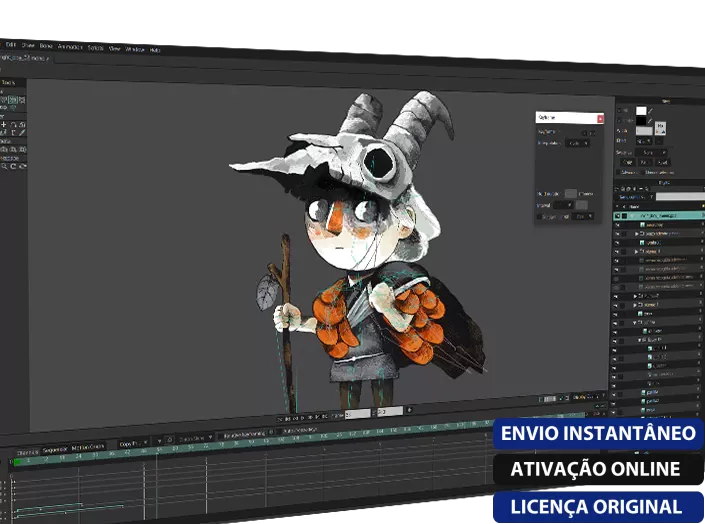Open the Effect dropdown in Style panel
705x524 pixels.
click(x=645, y=141)
